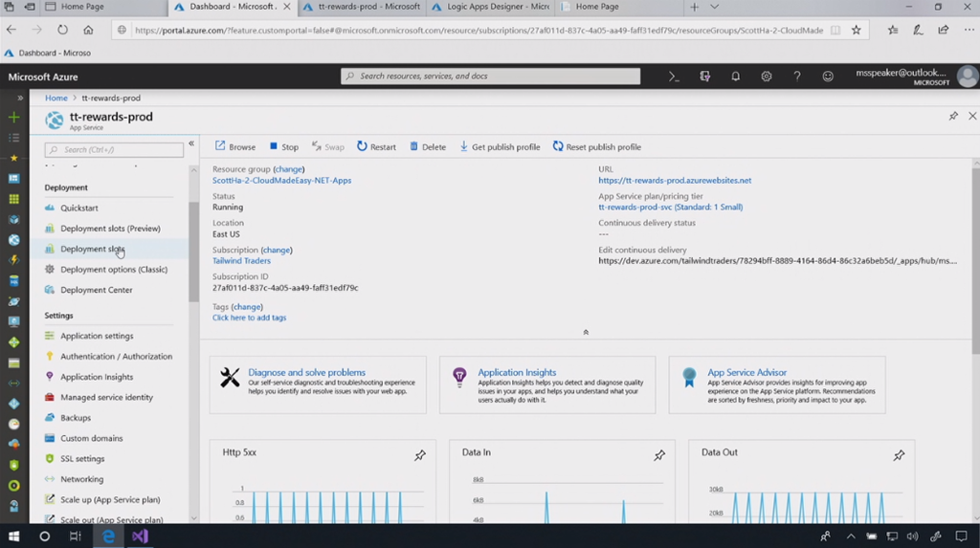This screenshot has height=548, width=980.
Task: Collapse the essentials section chevron
Action: pyautogui.click(x=586, y=332)
